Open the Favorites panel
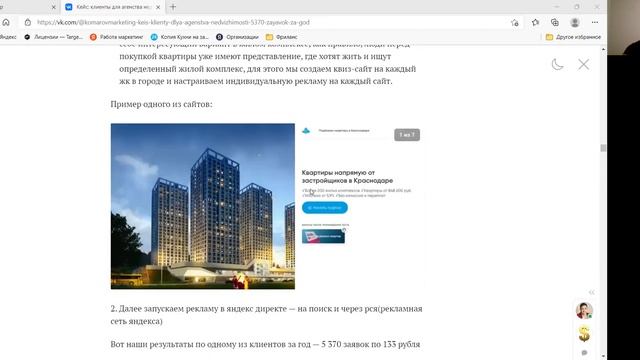 pos(535,22)
